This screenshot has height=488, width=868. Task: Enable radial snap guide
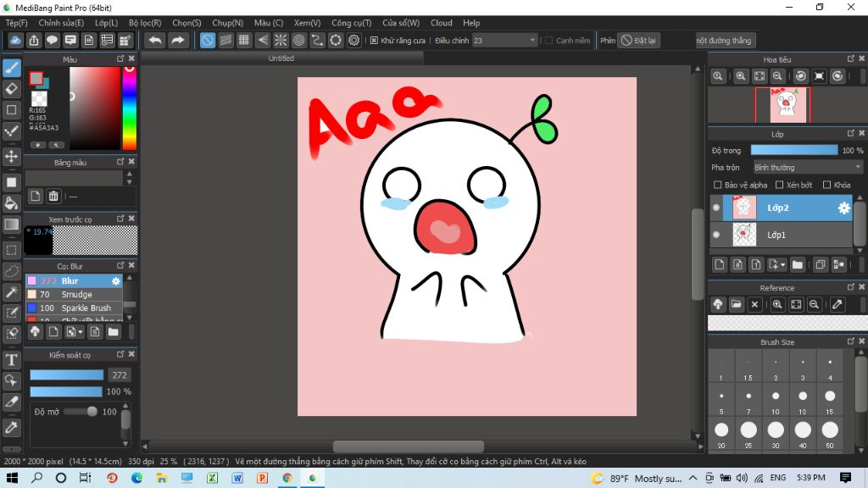tap(281, 41)
